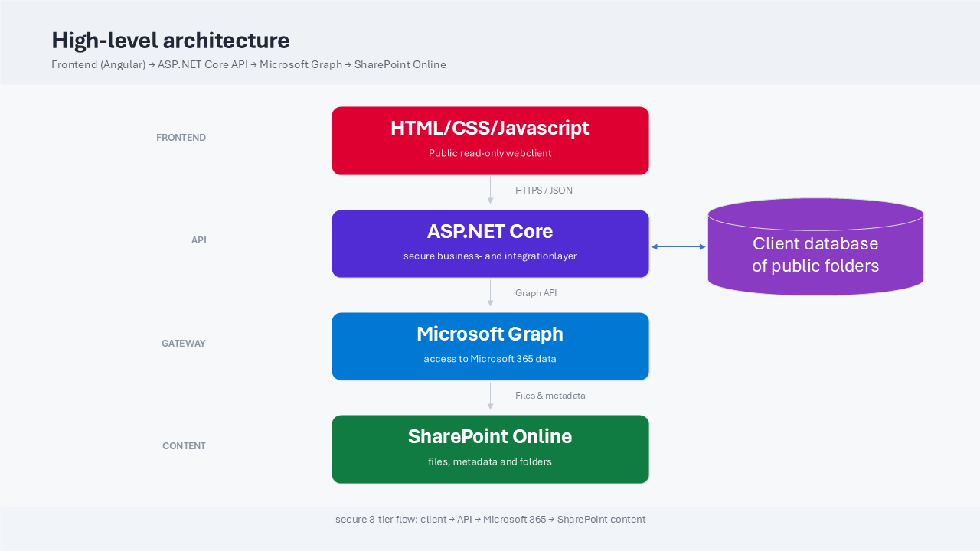The width and height of the screenshot is (980, 551).
Task: Select the Microsoft Graph heading text
Action: 490,334
